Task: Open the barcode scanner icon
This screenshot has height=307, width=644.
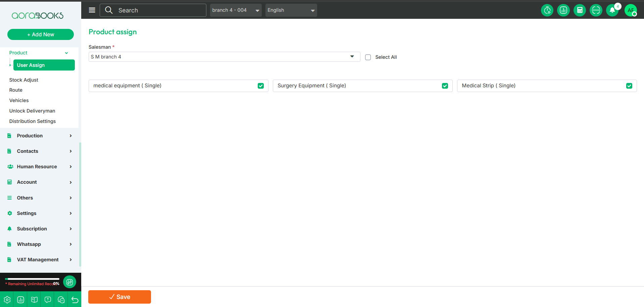Action: [x=596, y=10]
